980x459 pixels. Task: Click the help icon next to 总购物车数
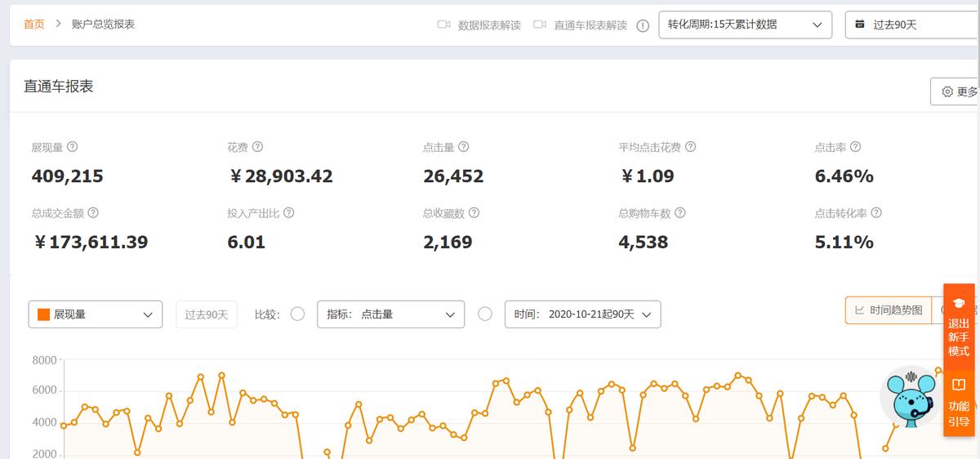coord(679,212)
